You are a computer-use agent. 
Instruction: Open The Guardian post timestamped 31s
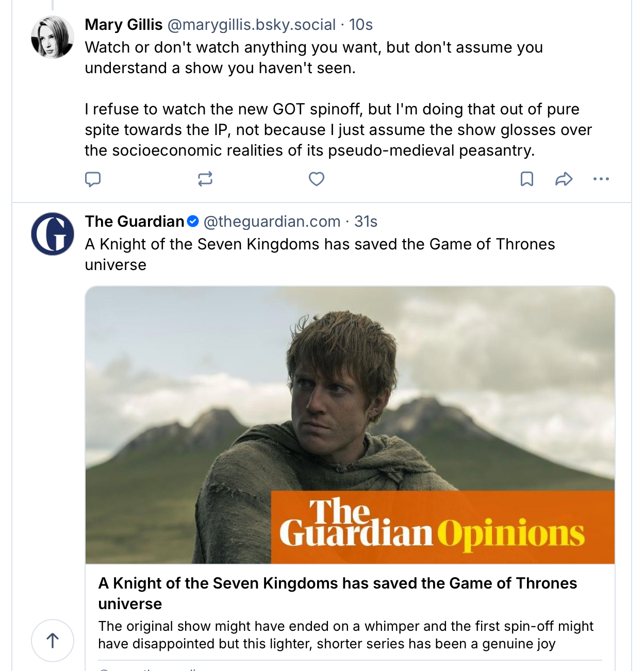click(366, 222)
